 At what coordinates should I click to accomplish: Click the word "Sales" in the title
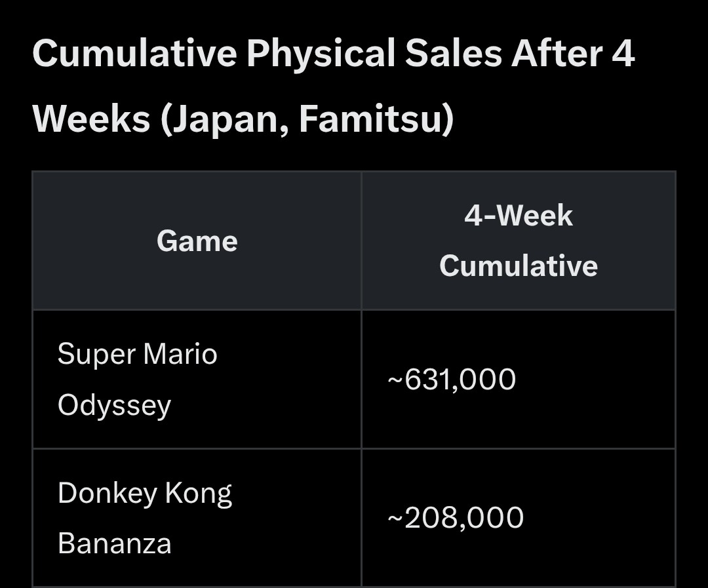coord(452,54)
